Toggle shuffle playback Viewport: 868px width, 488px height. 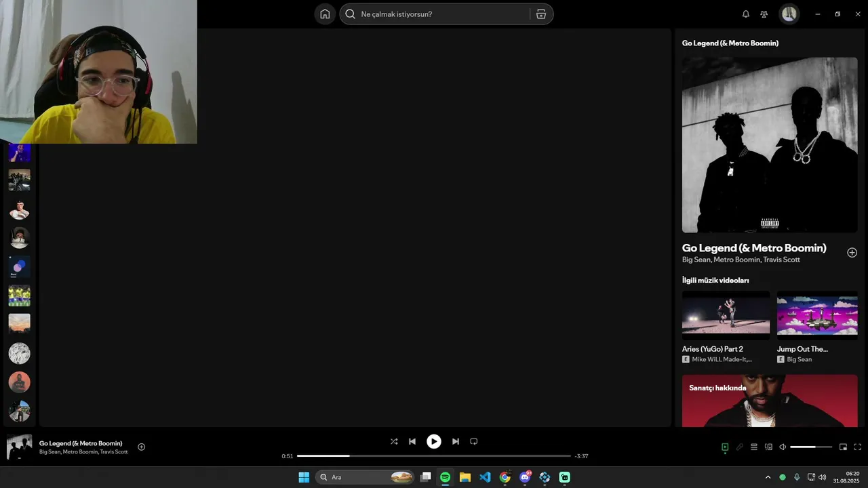394,441
